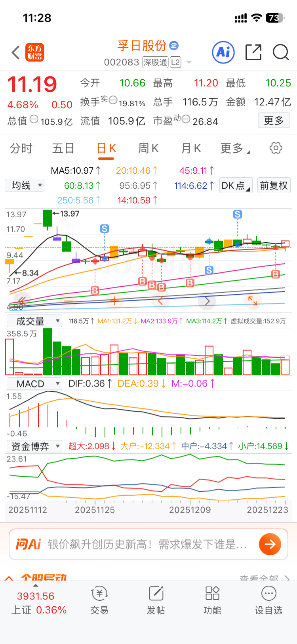Tap the info icon beside 换手

pyautogui.click(x=113, y=100)
